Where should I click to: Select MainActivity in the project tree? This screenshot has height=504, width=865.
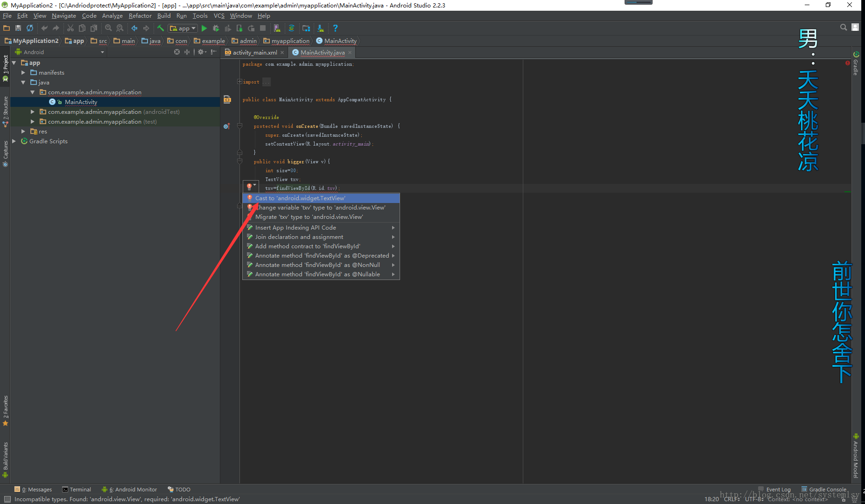coord(81,102)
